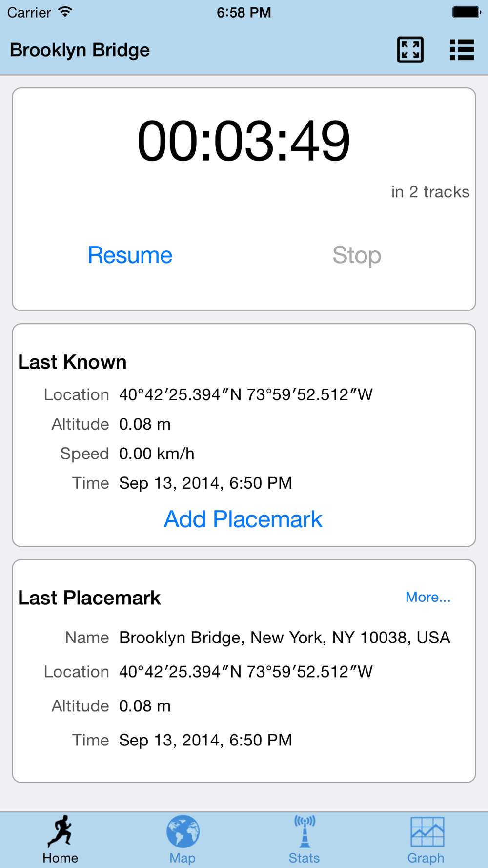
Task: Tap the chart Graph icon
Action: pyautogui.click(x=427, y=831)
